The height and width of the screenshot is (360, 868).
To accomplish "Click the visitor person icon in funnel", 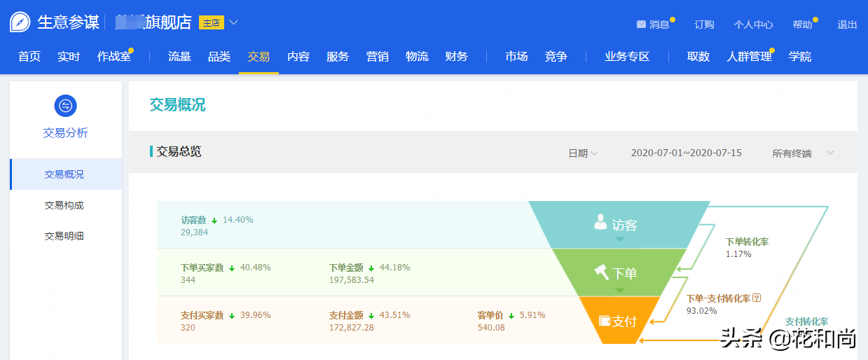I will point(600,223).
